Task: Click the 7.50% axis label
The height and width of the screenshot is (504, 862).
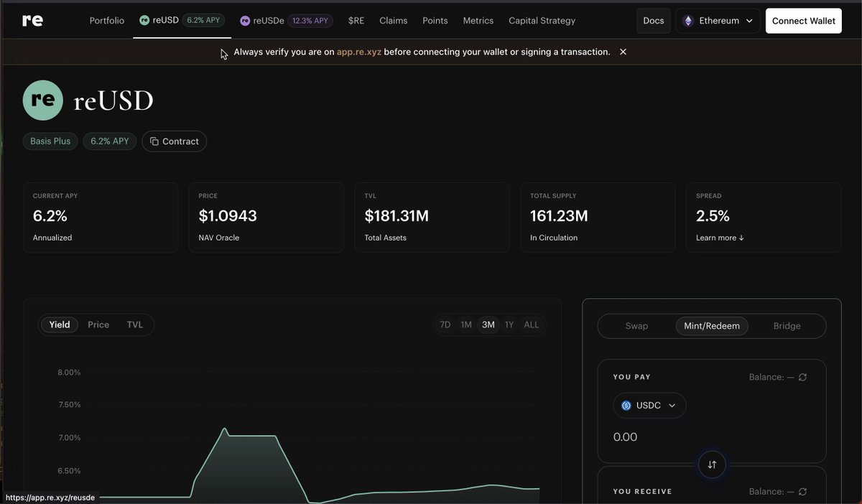Action: coord(69,405)
